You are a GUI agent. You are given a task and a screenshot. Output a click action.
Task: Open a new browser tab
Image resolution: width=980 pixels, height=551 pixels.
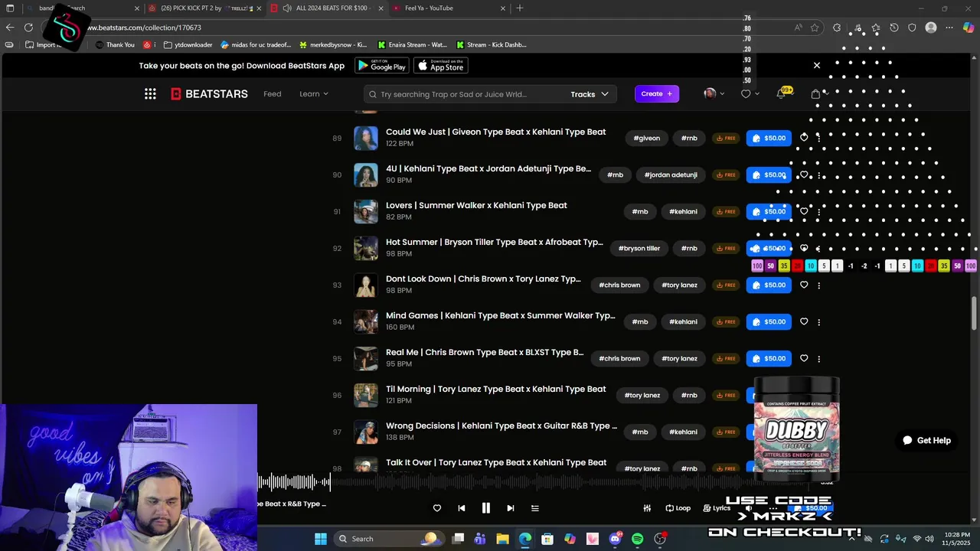(520, 8)
